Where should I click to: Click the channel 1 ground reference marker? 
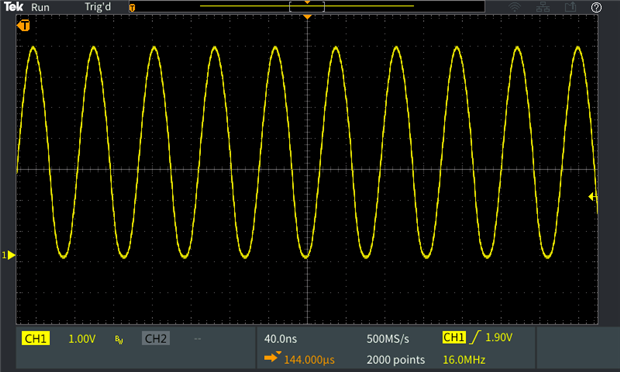(x=9, y=255)
